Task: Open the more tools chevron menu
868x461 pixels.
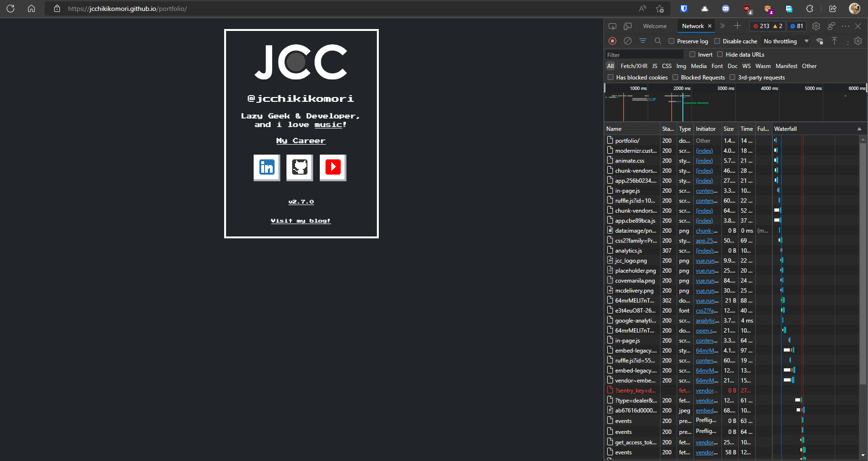Action: 722,26
